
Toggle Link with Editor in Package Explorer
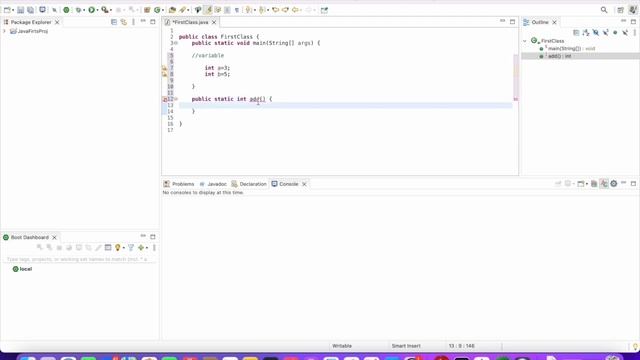click(124, 22)
